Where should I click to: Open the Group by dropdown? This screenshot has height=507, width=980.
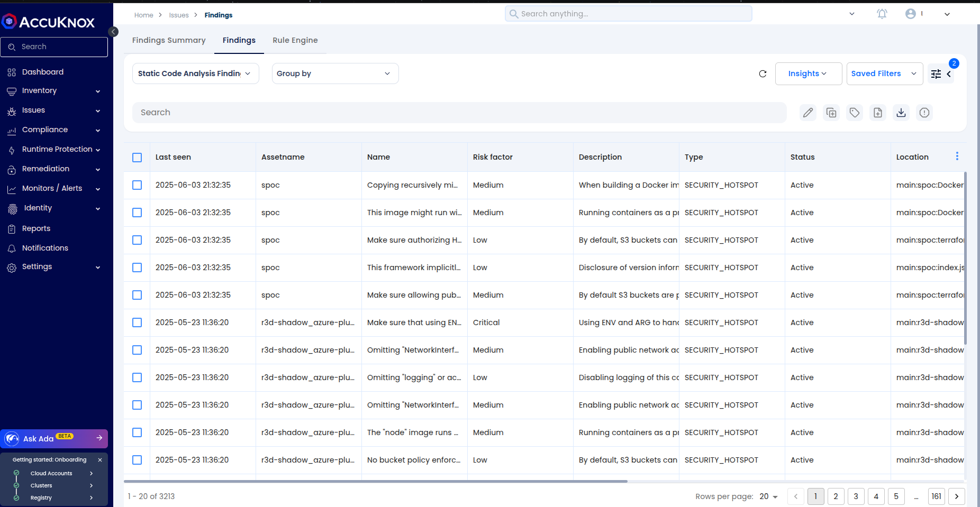click(335, 73)
